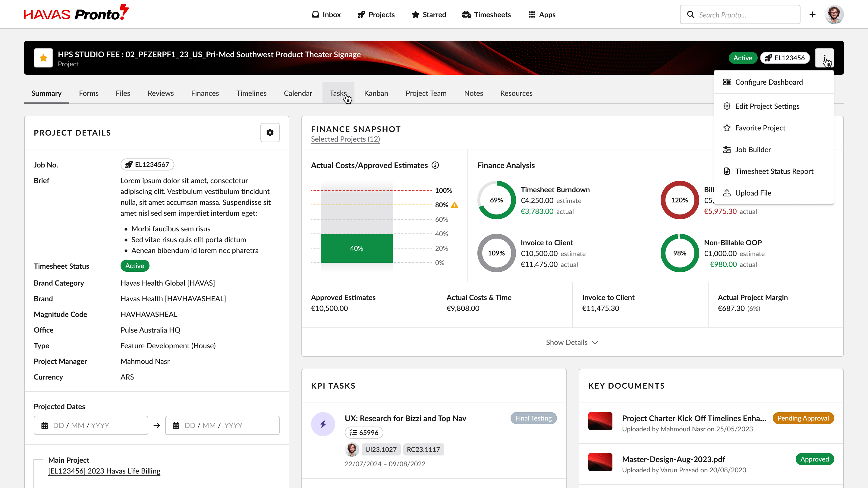Click the lightning bolt KPI task icon
The image size is (868, 488).
click(x=323, y=424)
